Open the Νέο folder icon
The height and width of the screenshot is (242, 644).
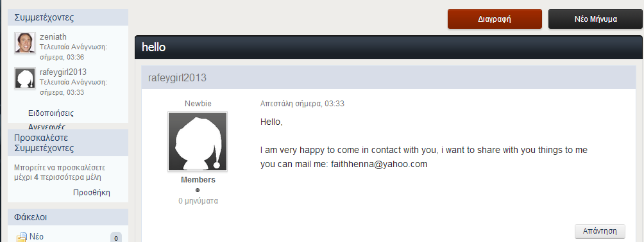click(x=21, y=238)
